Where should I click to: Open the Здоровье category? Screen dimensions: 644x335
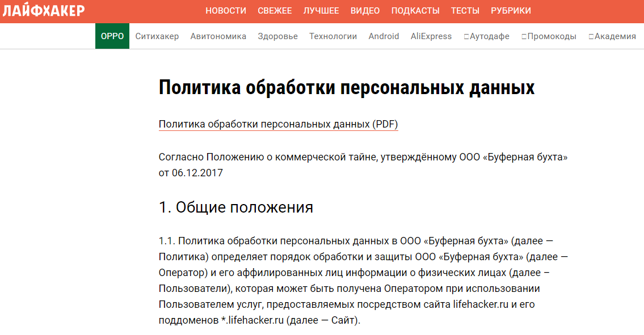(279, 35)
